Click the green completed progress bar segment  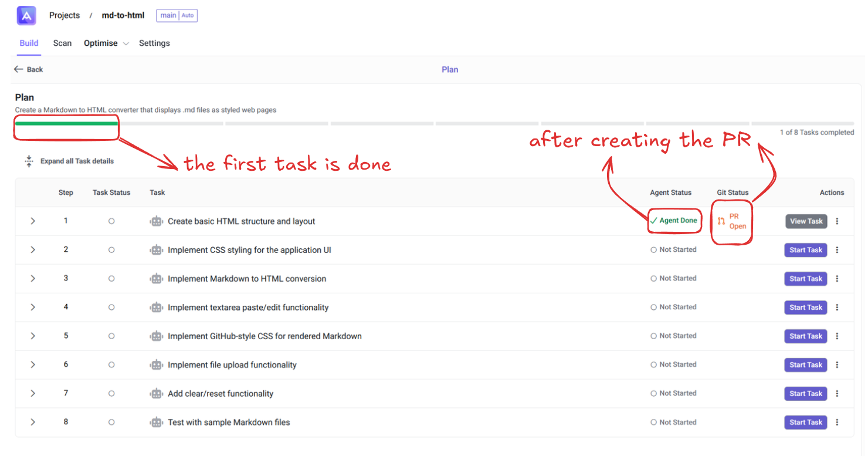click(66, 124)
